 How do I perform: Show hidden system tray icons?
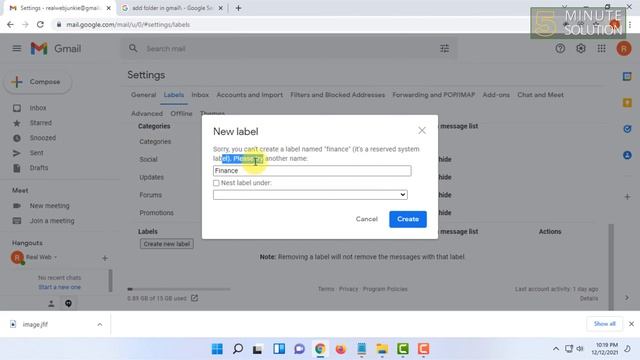pos(556,349)
